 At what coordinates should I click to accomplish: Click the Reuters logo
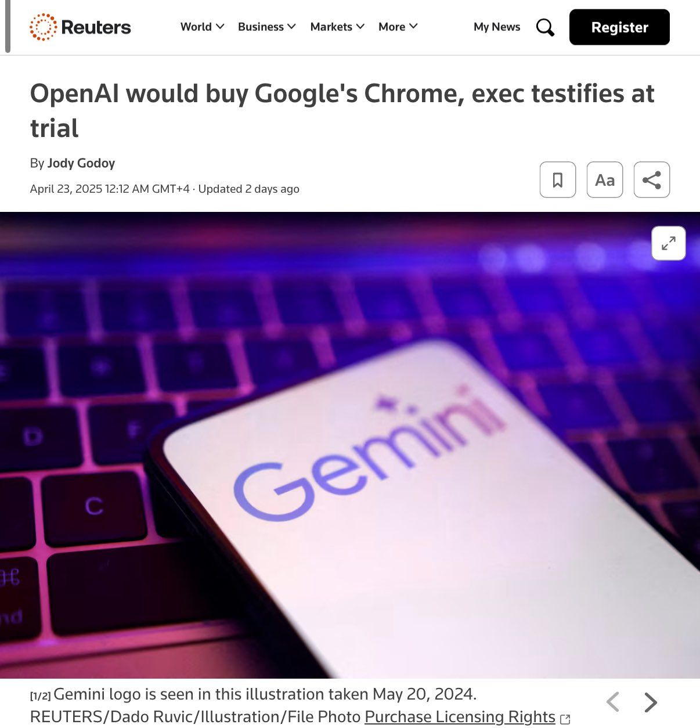pos(80,27)
